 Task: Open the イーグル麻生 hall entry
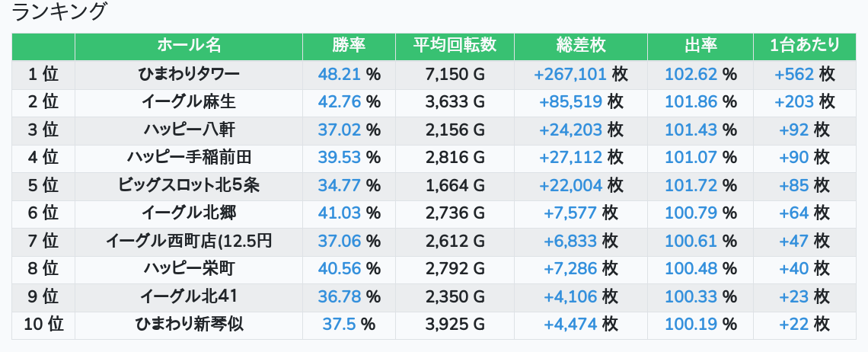(x=189, y=101)
